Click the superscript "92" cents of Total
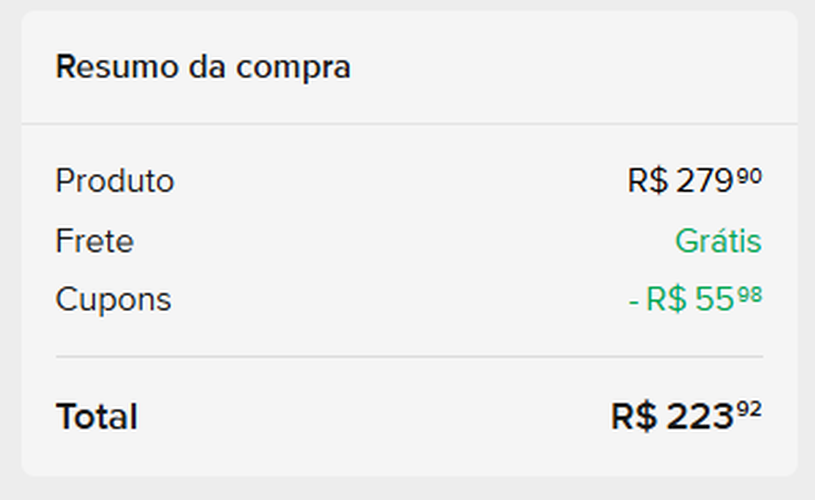Screen dimensions: 815x500 click(x=751, y=410)
